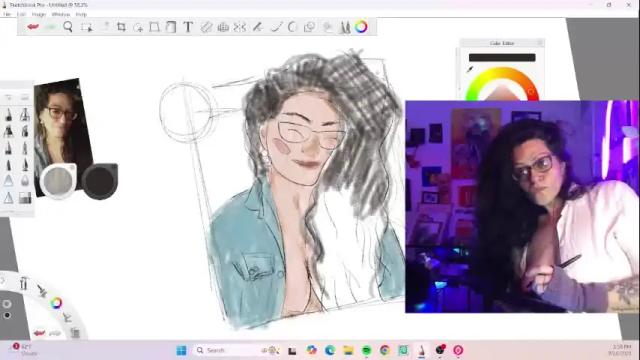The image size is (640, 360).
Task: Click the black current color bar in Color Editor
Action: click(x=502, y=58)
